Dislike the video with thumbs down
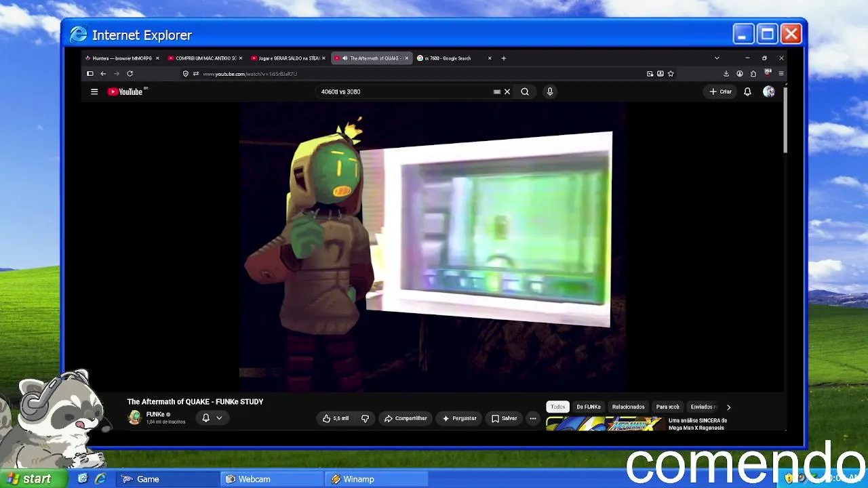The width and height of the screenshot is (868, 488). (365, 419)
